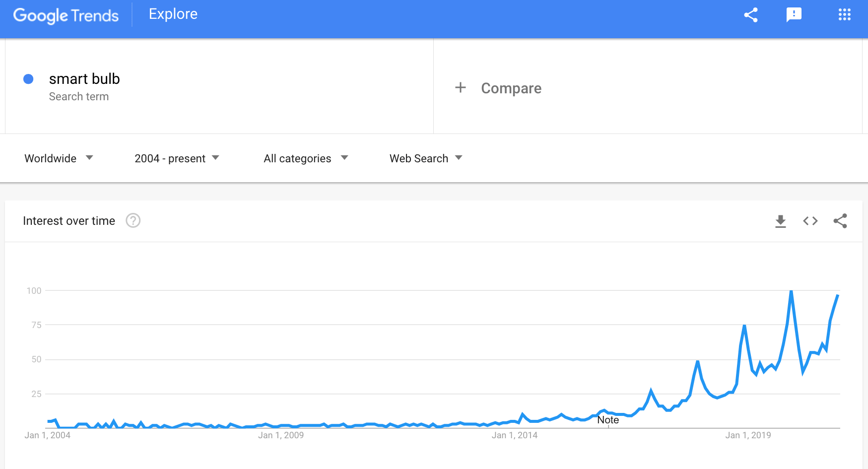Open the Google apps grid icon
This screenshot has width=868, height=469.
tap(844, 15)
